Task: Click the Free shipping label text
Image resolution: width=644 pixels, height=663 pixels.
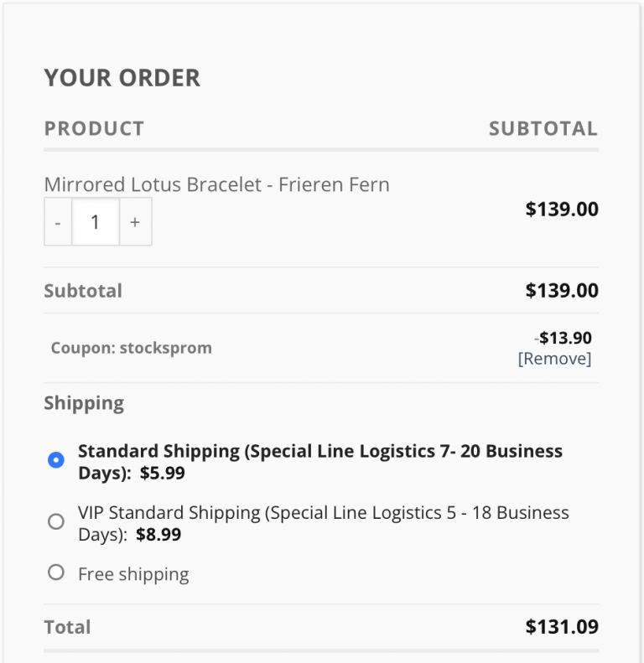Action: 133,574
